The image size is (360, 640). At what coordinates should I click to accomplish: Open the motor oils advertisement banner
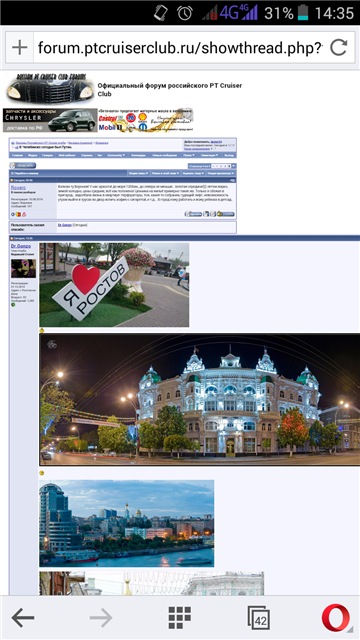coord(145,120)
